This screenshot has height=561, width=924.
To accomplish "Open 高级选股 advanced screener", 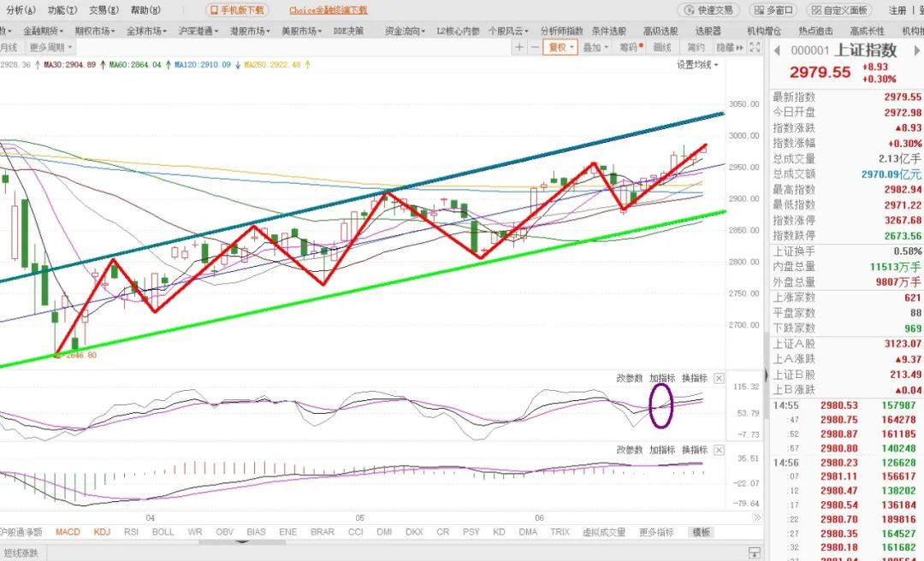I will tap(660, 31).
